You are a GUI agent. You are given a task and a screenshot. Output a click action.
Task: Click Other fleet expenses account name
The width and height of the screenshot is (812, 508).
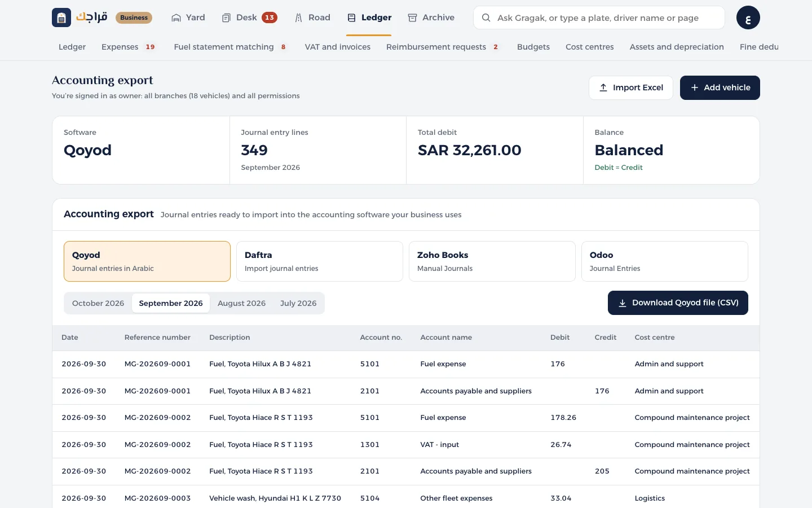[x=456, y=498]
